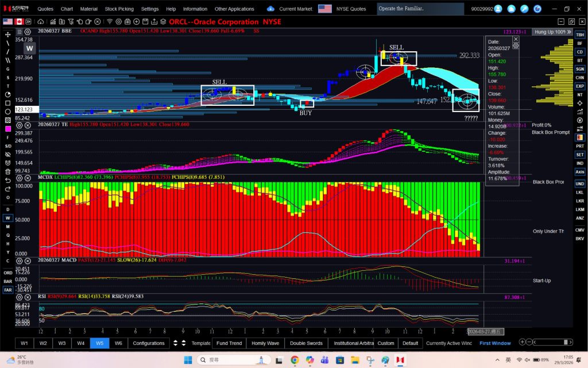Image resolution: width=588 pixels, height=368 pixels.
Task: Open the Stock Picking menu
Action: 119,9
